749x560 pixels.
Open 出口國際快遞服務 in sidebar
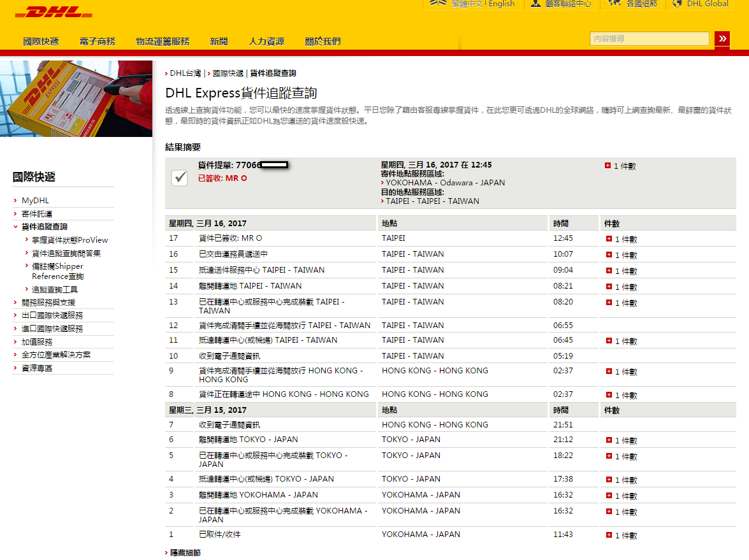click(x=52, y=315)
